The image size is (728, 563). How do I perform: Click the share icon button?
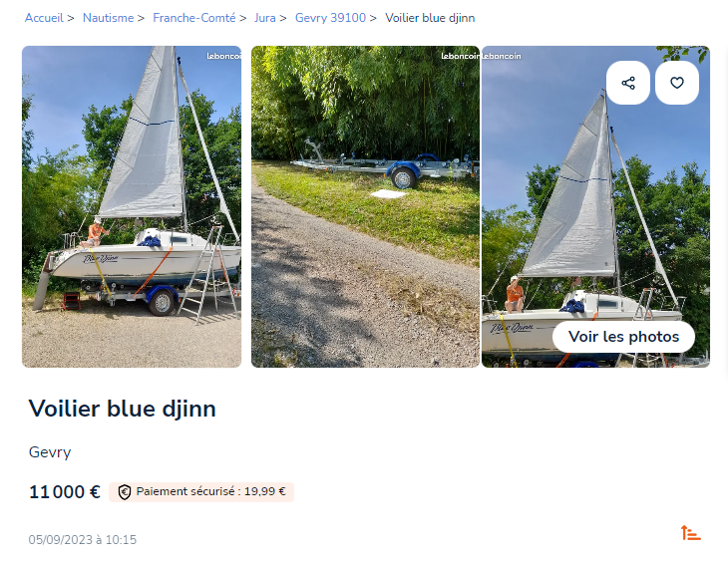pos(627,83)
